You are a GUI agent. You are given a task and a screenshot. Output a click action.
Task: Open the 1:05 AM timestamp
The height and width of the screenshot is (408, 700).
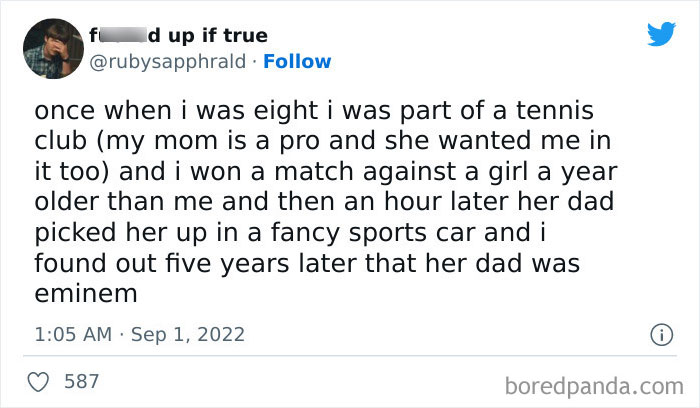[x=75, y=333]
